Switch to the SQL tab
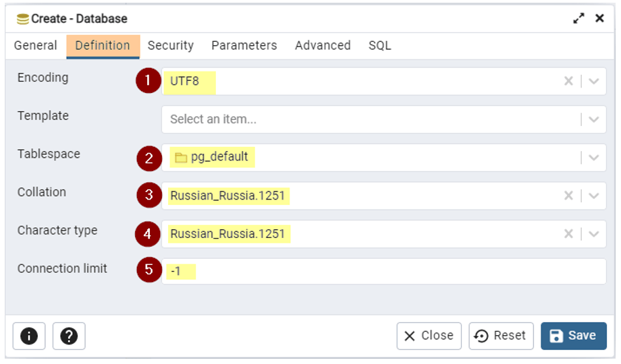The height and width of the screenshot is (364, 621). pos(380,46)
